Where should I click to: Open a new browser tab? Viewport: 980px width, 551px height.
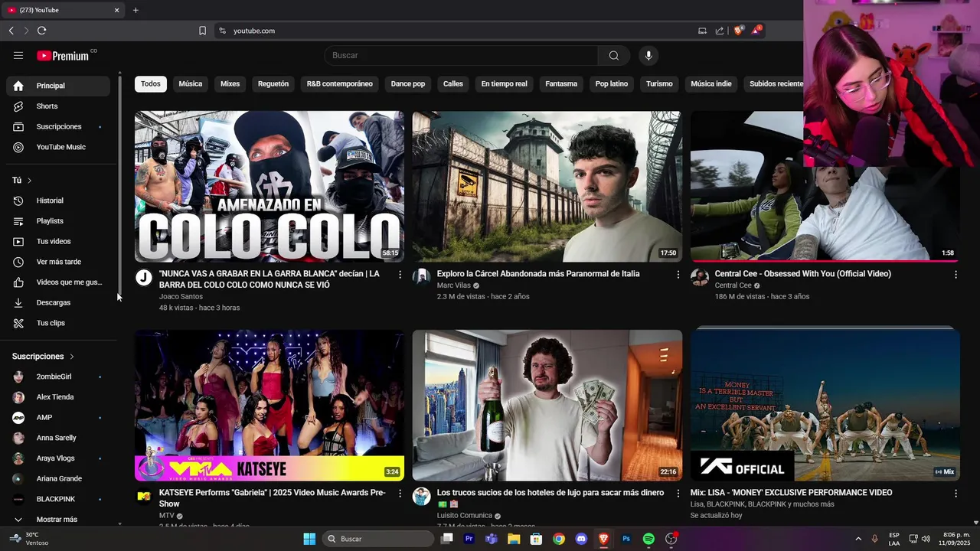pyautogui.click(x=136, y=10)
